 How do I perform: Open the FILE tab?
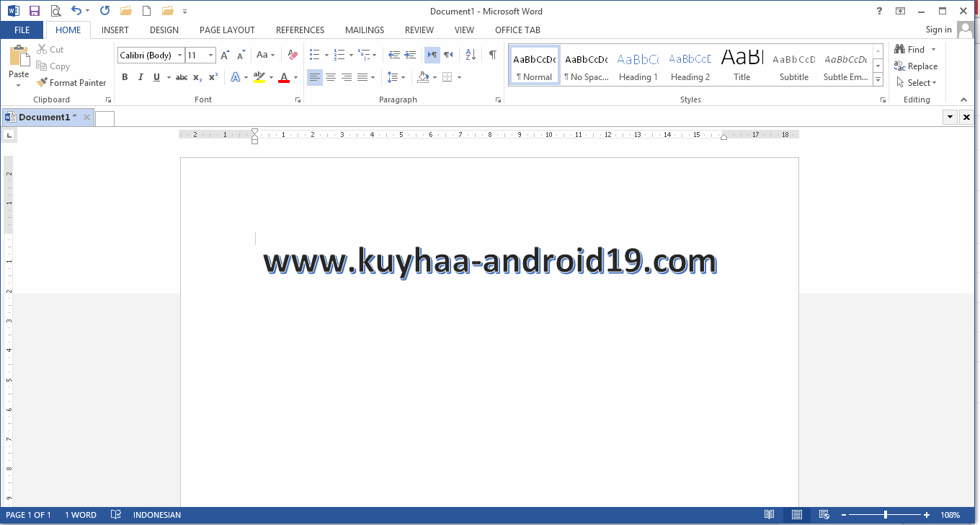coord(22,30)
